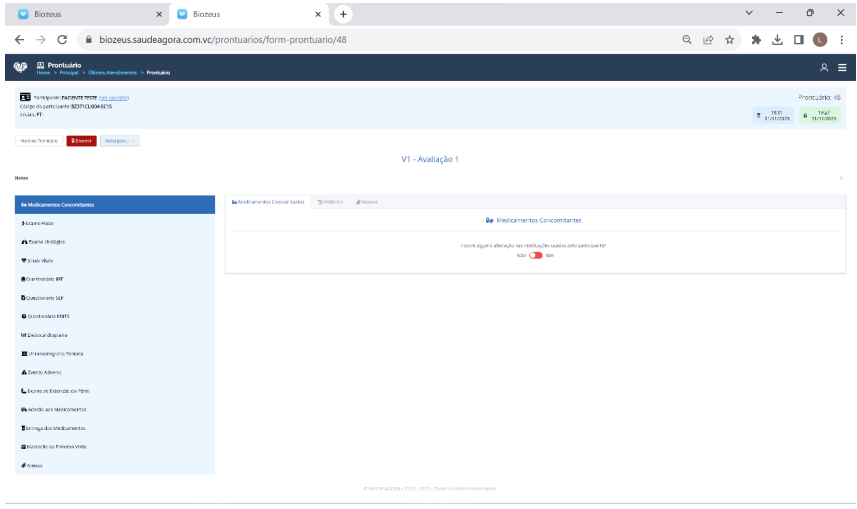Open the user profile icon in header
Screen dimensions: 857x509
[x=824, y=67]
